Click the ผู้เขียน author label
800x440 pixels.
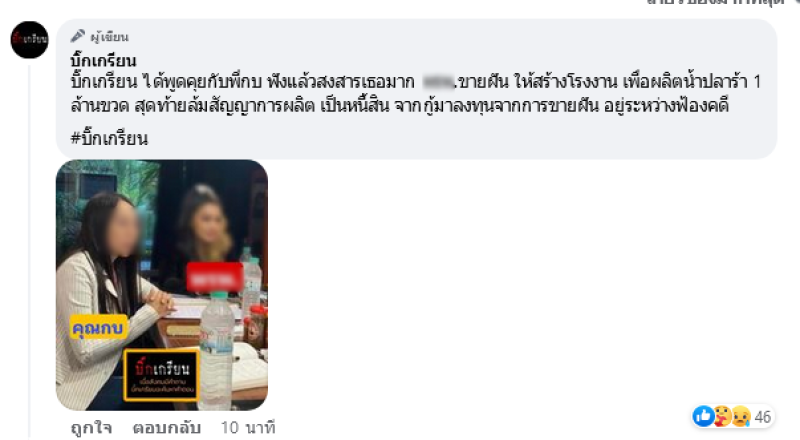pyautogui.click(x=109, y=37)
